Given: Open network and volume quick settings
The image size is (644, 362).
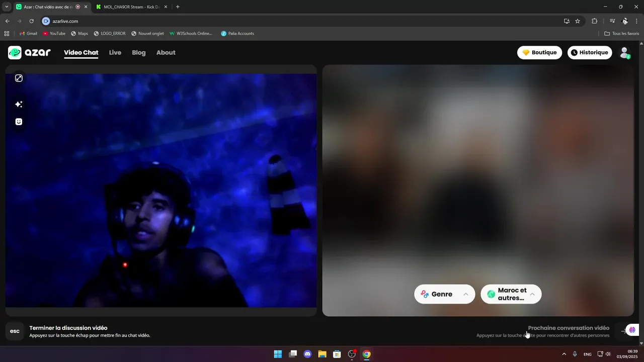Looking at the screenshot, I should (604, 354).
